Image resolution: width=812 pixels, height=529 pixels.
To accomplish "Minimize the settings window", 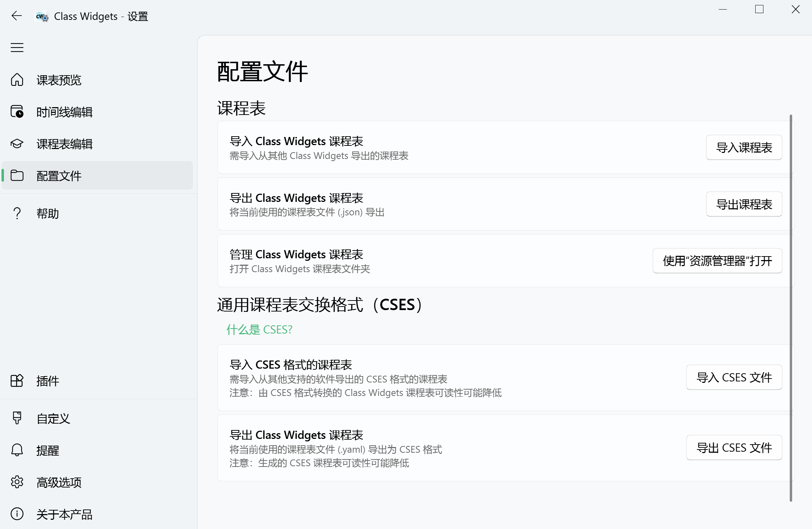I will tap(723, 10).
